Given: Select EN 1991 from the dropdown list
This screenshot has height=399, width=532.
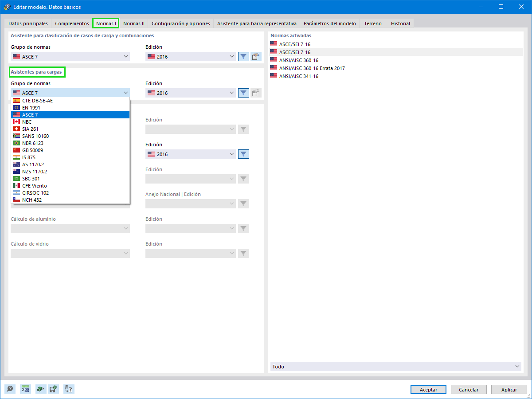Looking at the screenshot, I should click(x=70, y=107).
